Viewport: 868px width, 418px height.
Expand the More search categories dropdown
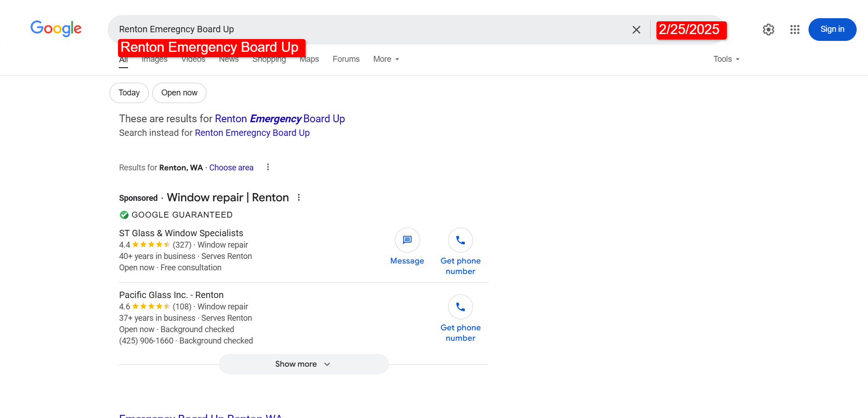coord(386,59)
